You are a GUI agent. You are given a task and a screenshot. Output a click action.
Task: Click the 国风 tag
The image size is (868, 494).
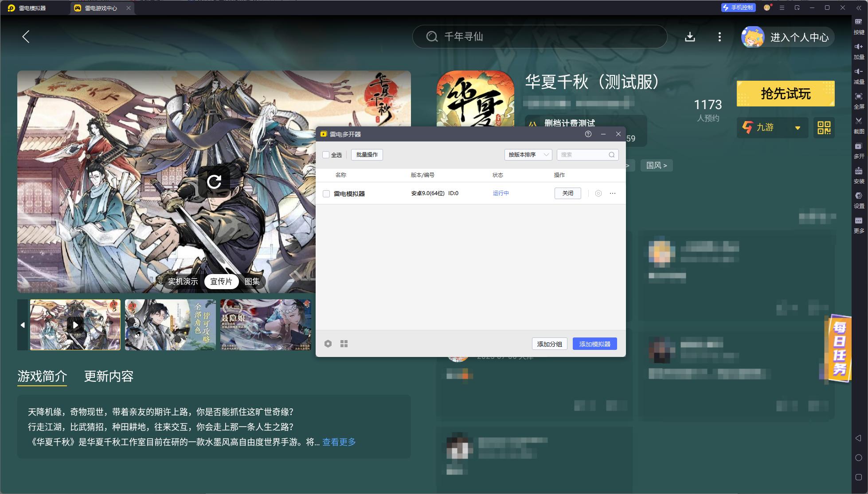pos(657,165)
